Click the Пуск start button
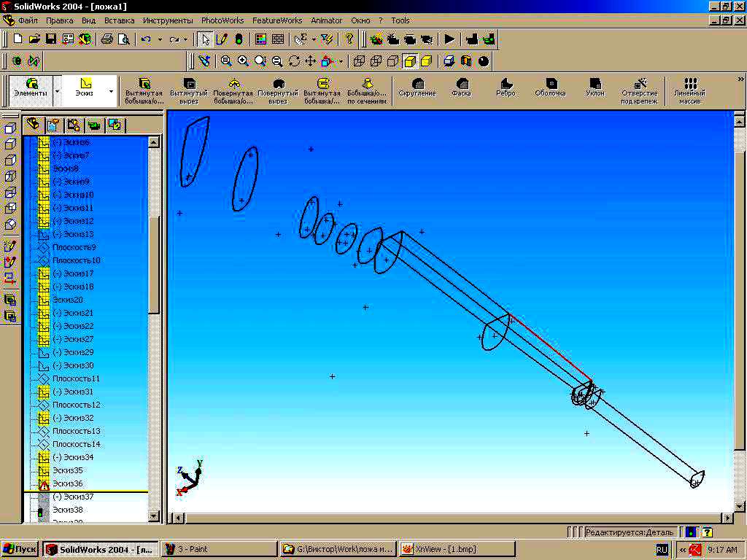Image resolution: width=747 pixels, height=560 pixels. [x=20, y=549]
